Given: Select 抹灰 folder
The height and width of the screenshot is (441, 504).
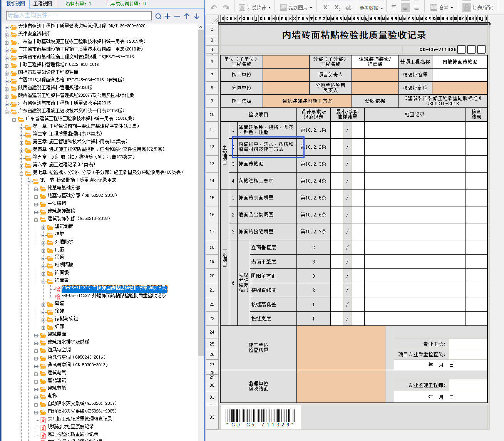Looking at the screenshot, I should tap(59, 234).
